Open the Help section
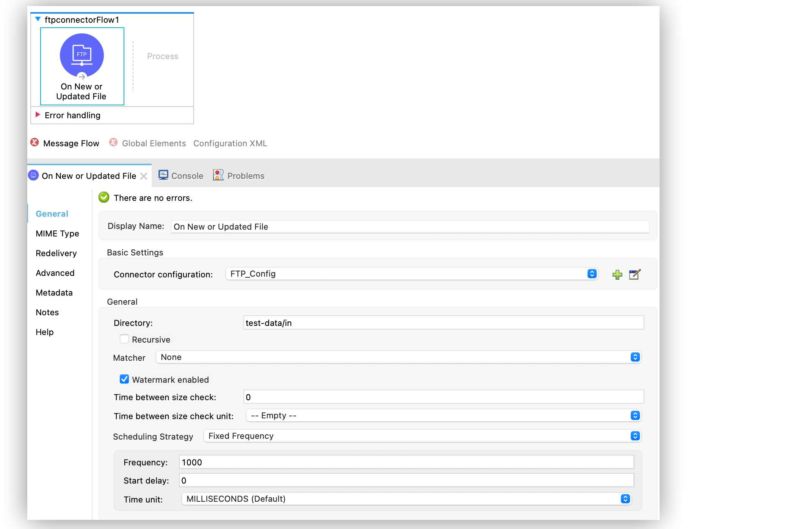 (45, 332)
